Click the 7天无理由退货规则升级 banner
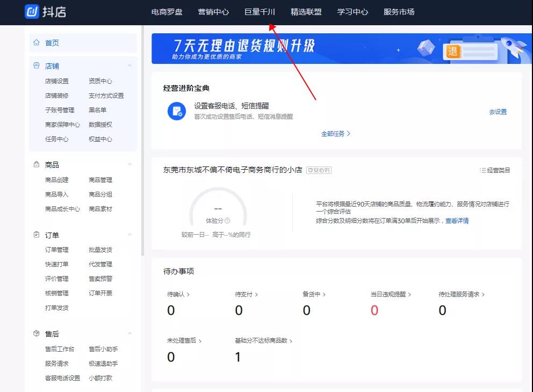 336,48
